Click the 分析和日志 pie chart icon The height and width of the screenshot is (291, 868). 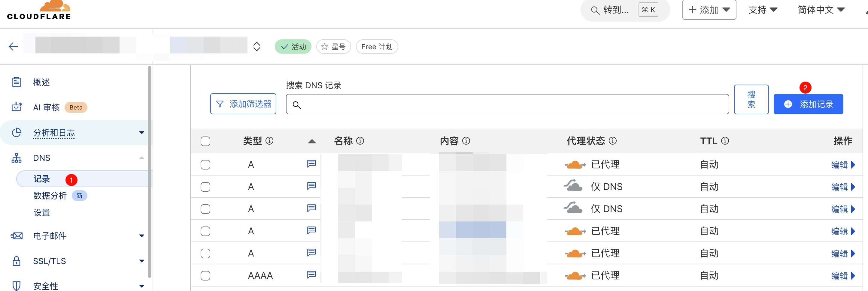click(x=17, y=133)
